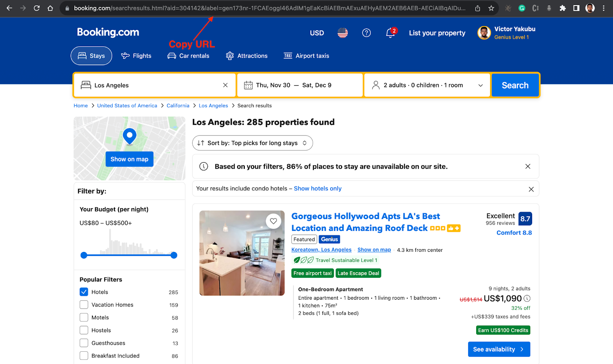Toggle the browser side panel icon

[576, 8]
